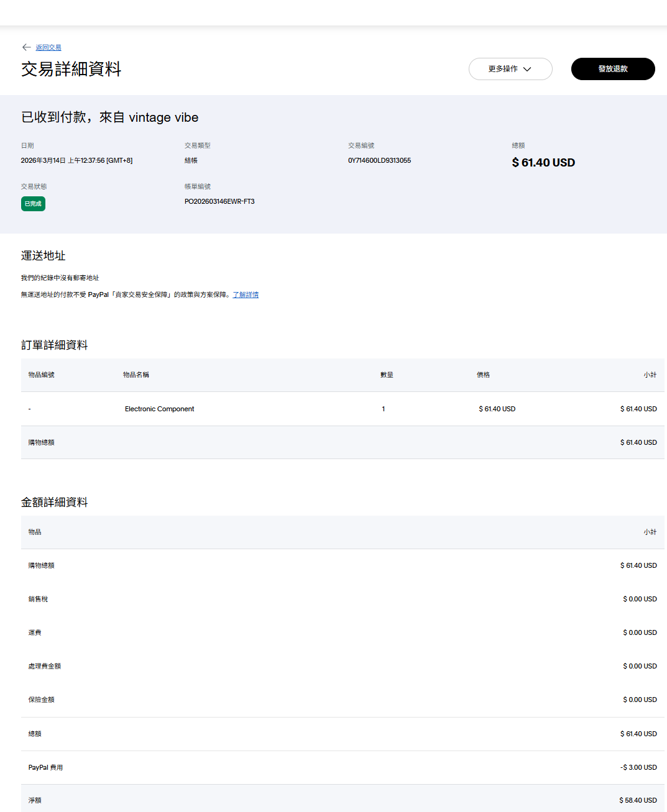Image resolution: width=667 pixels, height=812 pixels.
Task: Click the 交易詳細資料 page heading
Action: pyautogui.click(x=71, y=69)
